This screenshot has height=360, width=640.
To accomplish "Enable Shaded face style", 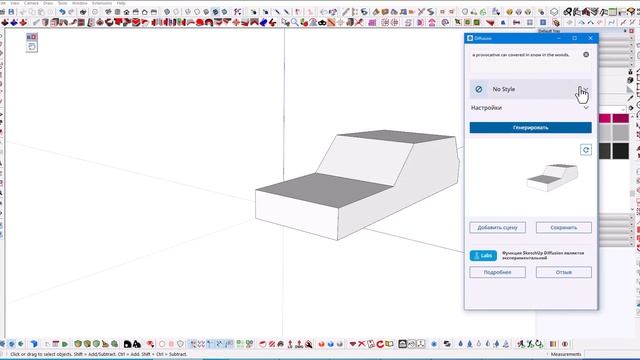I will click(206, 11).
